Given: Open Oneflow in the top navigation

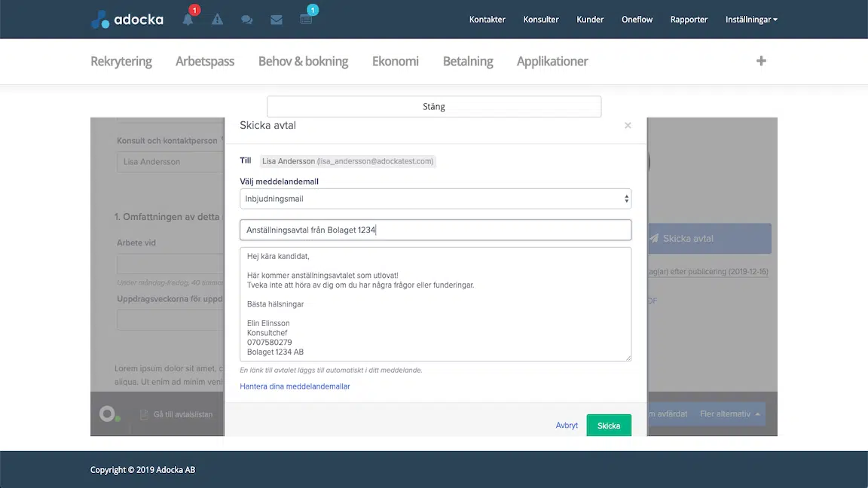Looking at the screenshot, I should [637, 20].
